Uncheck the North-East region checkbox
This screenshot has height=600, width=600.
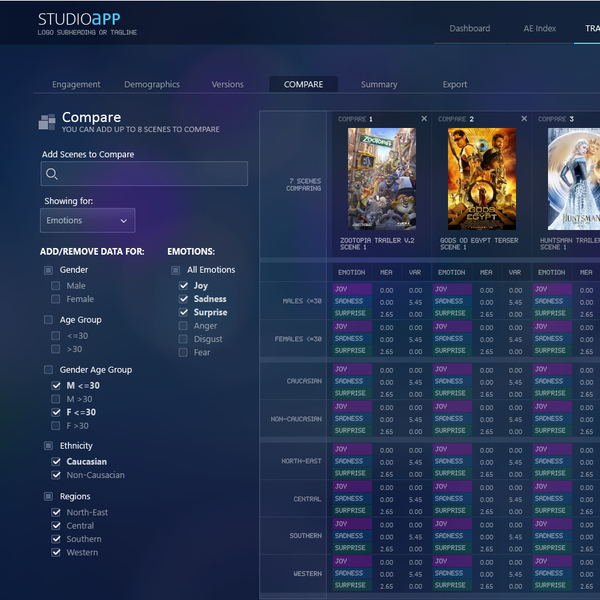click(x=56, y=512)
